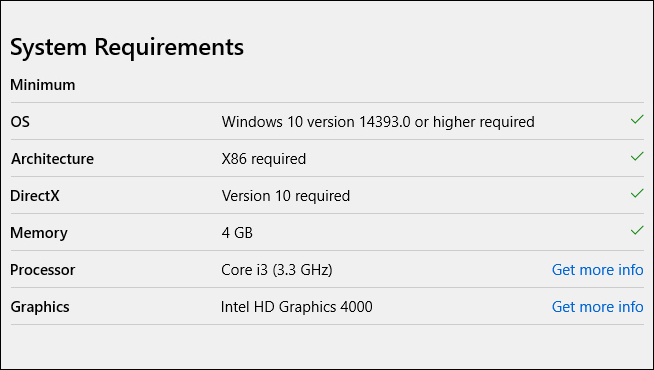Screen dimensions: 654x370
Task: Select the 4 GB memory value
Action: pyautogui.click(x=237, y=233)
